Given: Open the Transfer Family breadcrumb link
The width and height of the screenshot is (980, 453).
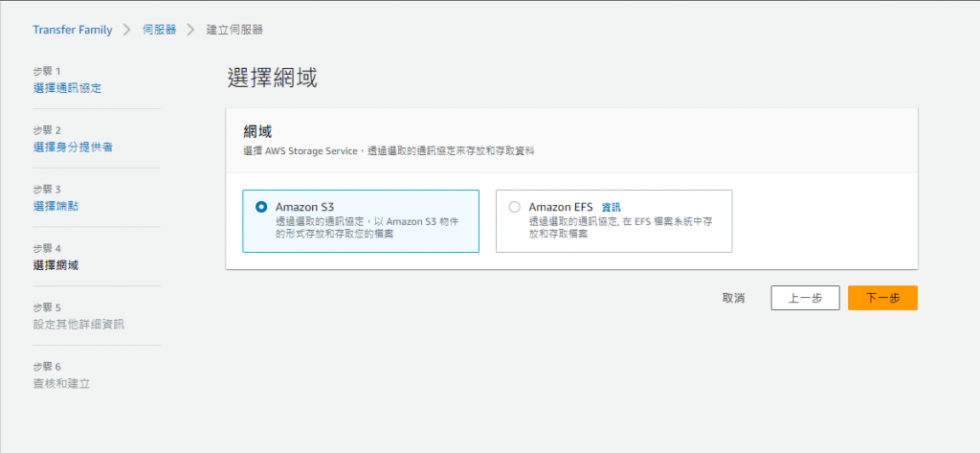Looking at the screenshot, I should coord(73,30).
